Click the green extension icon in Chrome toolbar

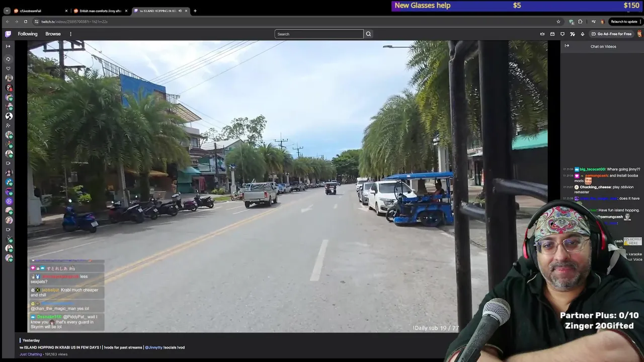(x=571, y=22)
